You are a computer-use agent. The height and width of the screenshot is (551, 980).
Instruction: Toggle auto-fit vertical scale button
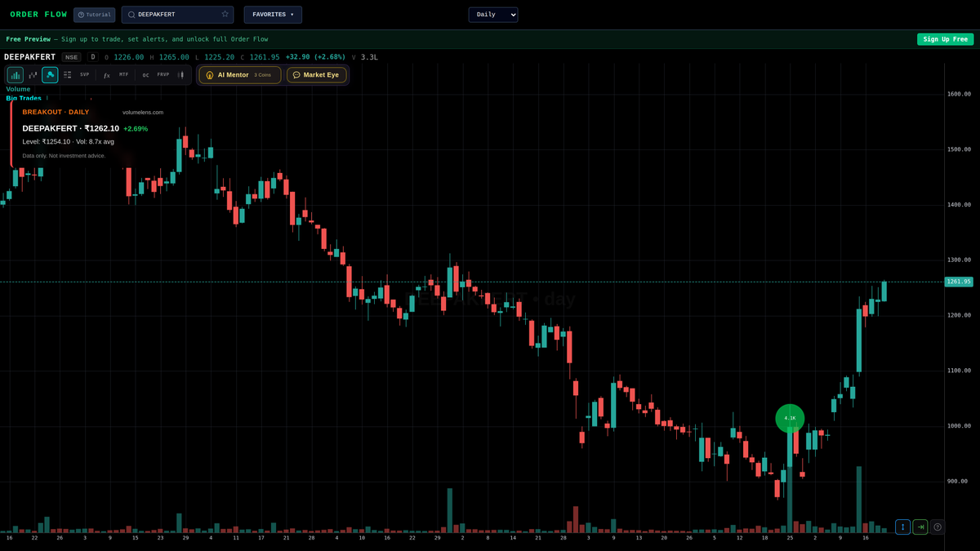pyautogui.click(x=902, y=527)
